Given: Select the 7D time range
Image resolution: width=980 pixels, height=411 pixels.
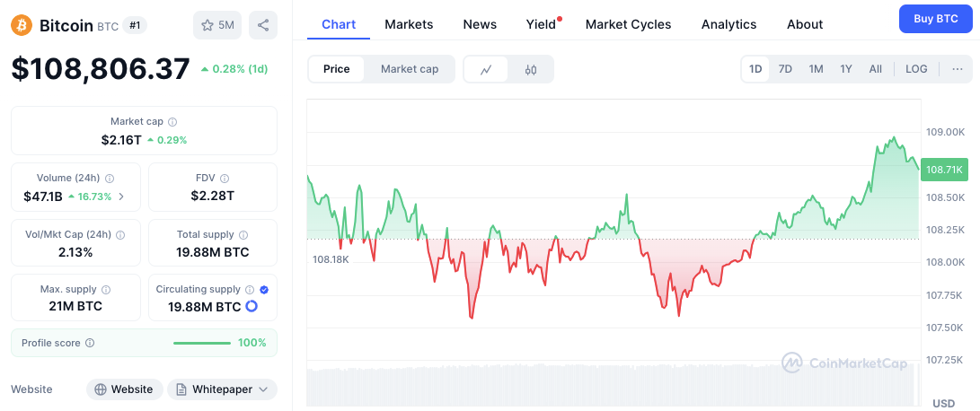Looking at the screenshot, I should 785,69.
